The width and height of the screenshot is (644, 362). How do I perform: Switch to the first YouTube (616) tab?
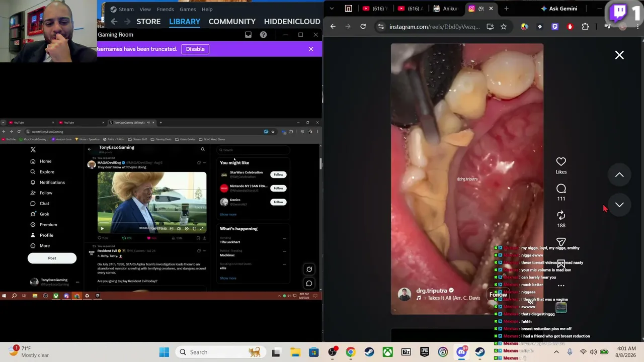point(375,9)
